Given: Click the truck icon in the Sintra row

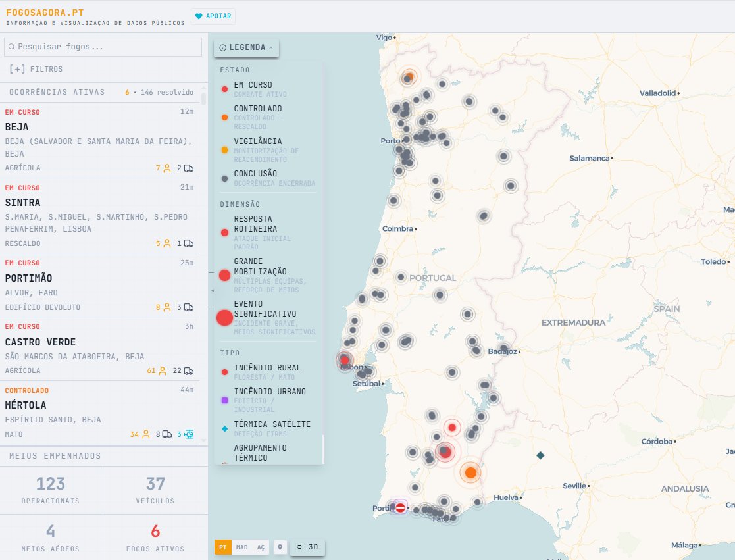Looking at the screenshot, I should click(188, 243).
